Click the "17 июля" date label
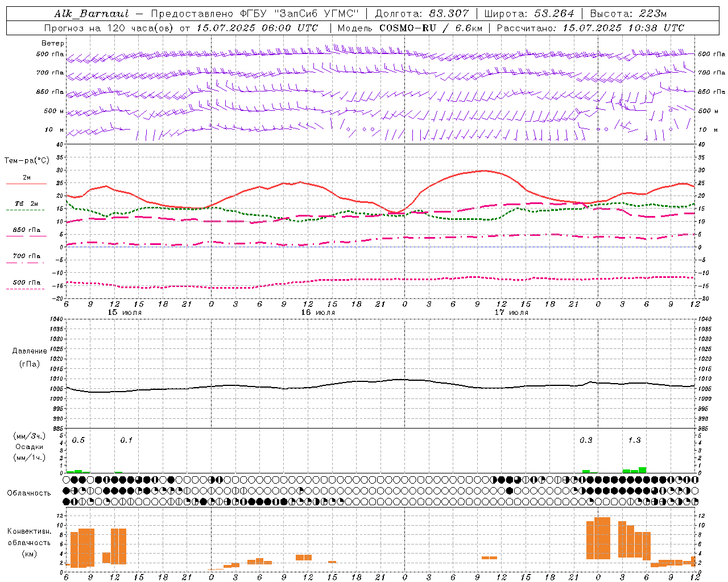The image size is (728, 582). click(x=511, y=313)
